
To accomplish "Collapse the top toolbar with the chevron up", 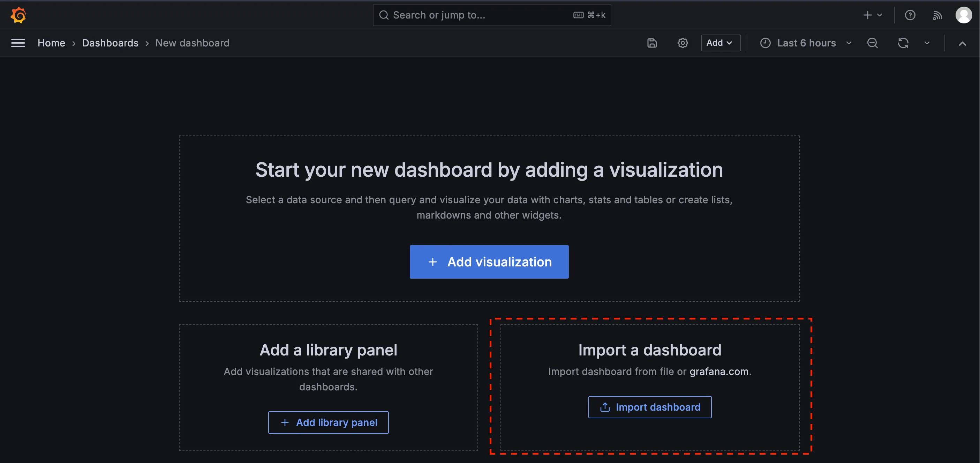I will (x=962, y=43).
